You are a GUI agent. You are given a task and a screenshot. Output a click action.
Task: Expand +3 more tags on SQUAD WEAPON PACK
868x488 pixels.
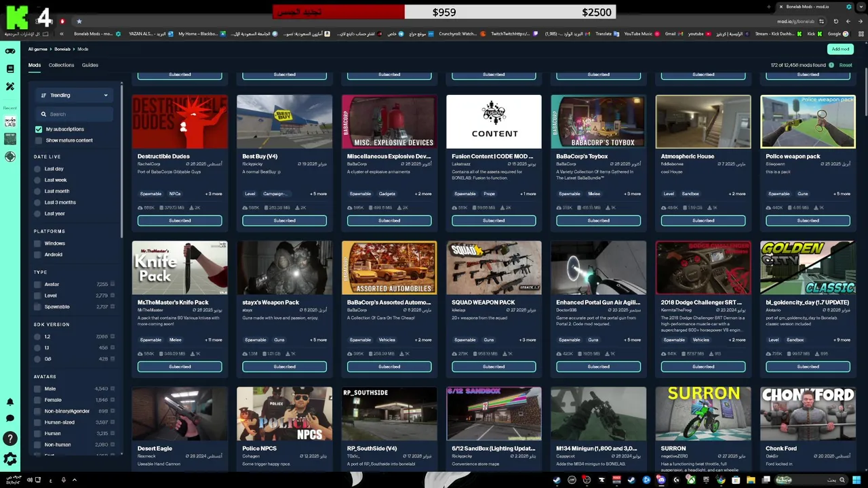pyautogui.click(x=528, y=340)
